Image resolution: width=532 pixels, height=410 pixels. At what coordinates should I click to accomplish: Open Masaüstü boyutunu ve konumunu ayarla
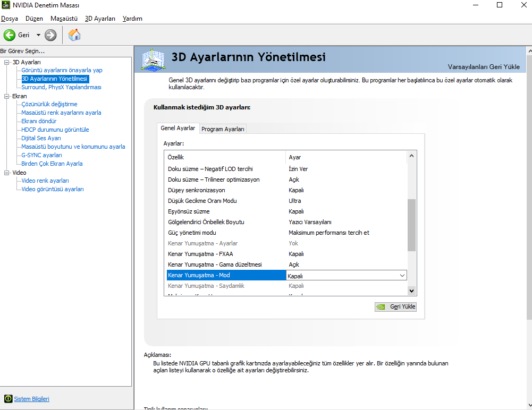click(73, 147)
